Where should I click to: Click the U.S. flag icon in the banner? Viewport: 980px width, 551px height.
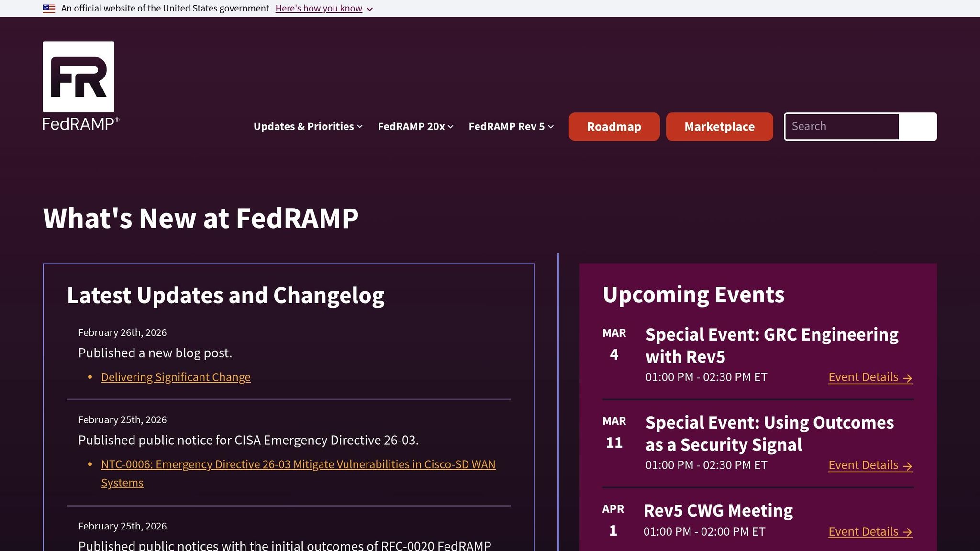point(48,8)
